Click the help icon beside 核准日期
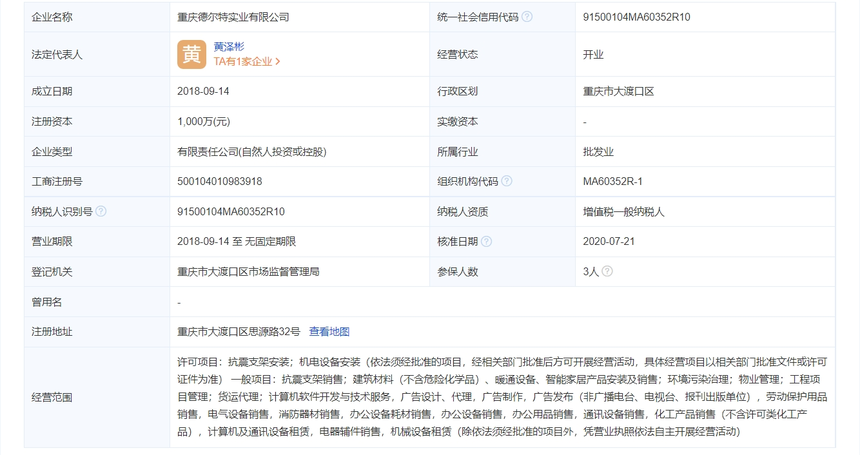 [486, 242]
